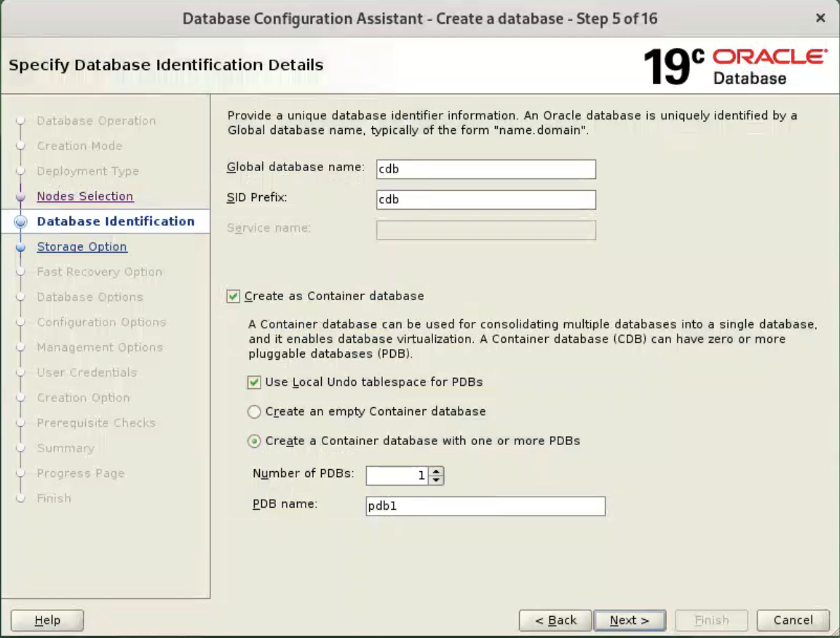Click the Management Options step label
Screen dimensions: 840x638
click(100, 347)
